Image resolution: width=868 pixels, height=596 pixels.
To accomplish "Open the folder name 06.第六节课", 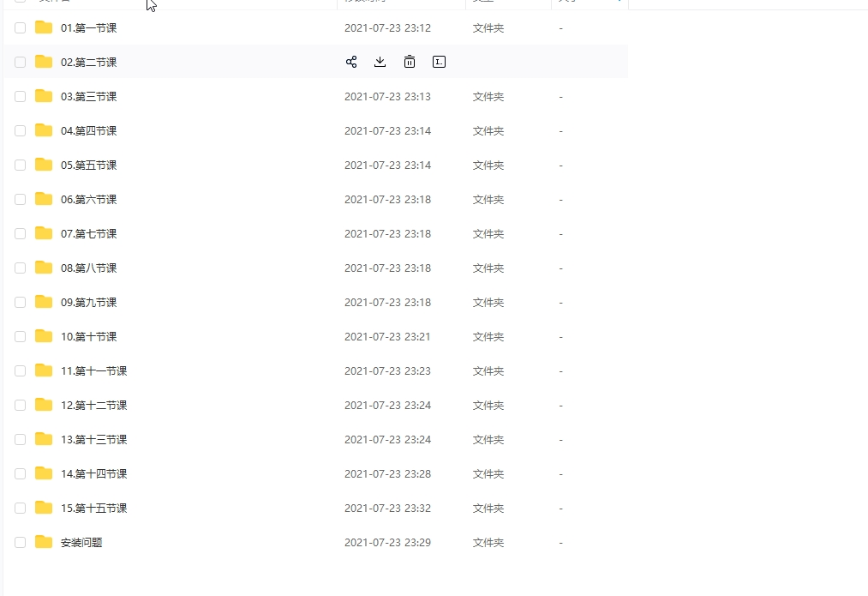I will (88, 200).
